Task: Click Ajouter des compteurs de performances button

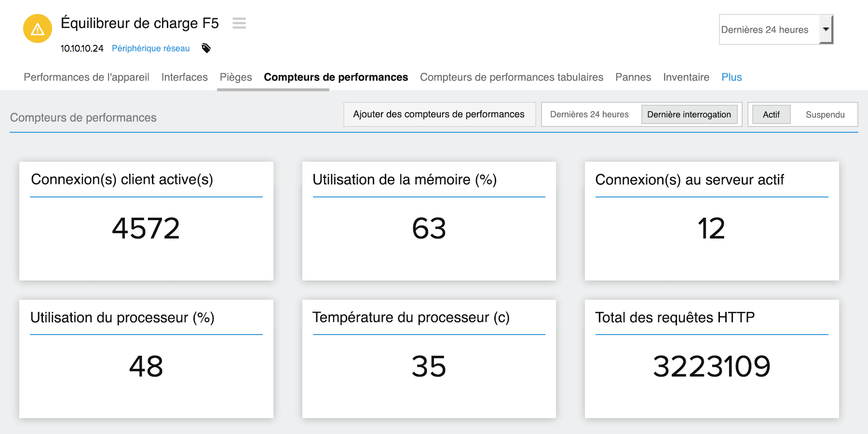Action: 439,114
